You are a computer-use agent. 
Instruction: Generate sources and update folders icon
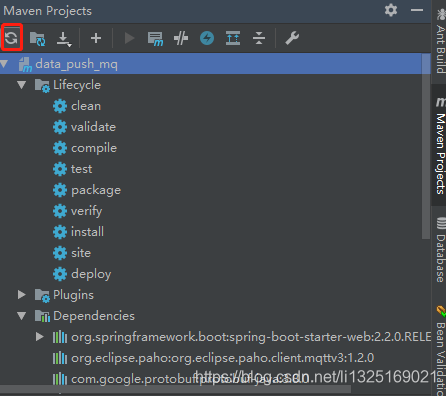tap(37, 38)
